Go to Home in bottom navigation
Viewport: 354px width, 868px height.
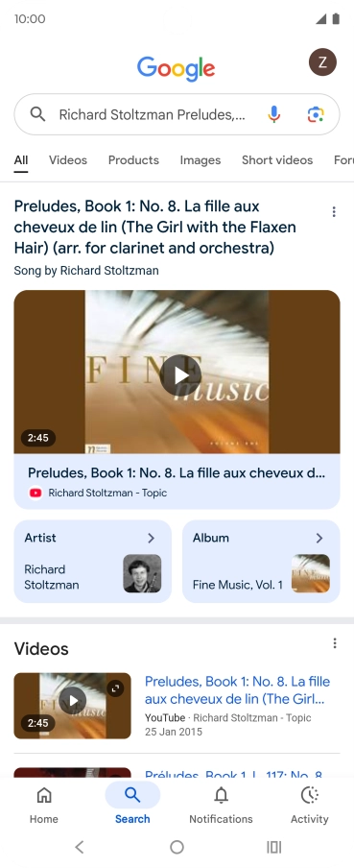click(x=44, y=804)
